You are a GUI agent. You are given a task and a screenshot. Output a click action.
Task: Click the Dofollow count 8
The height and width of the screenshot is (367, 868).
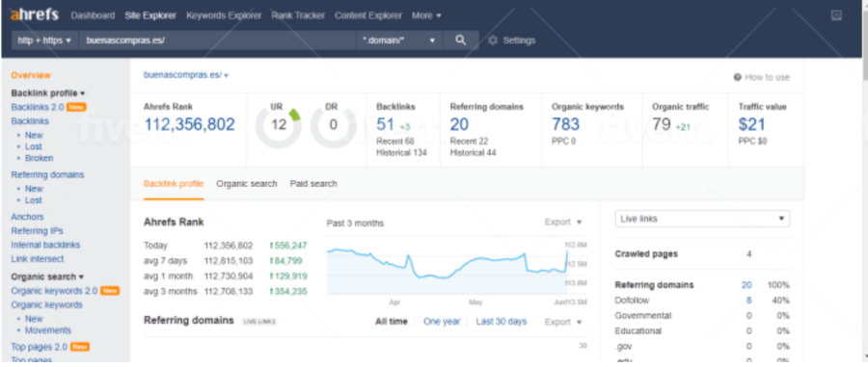click(x=748, y=301)
